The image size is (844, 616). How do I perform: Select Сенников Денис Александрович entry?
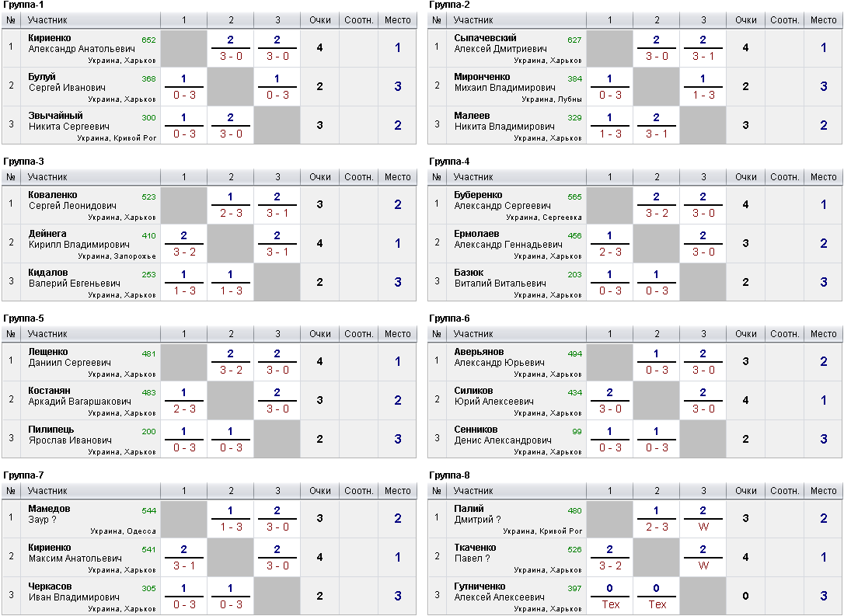click(x=502, y=435)
